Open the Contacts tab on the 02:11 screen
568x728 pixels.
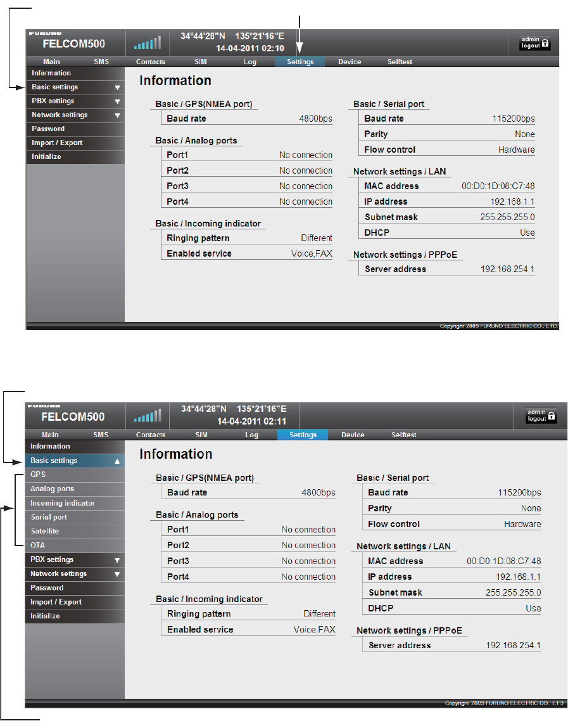tap(151, 435)
